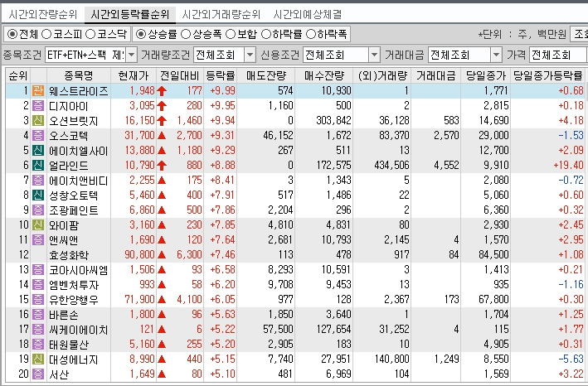This screenshot has width=588, height=386.
Task: Expand the 거래량조건 dropdown
Action: [250, 55]
